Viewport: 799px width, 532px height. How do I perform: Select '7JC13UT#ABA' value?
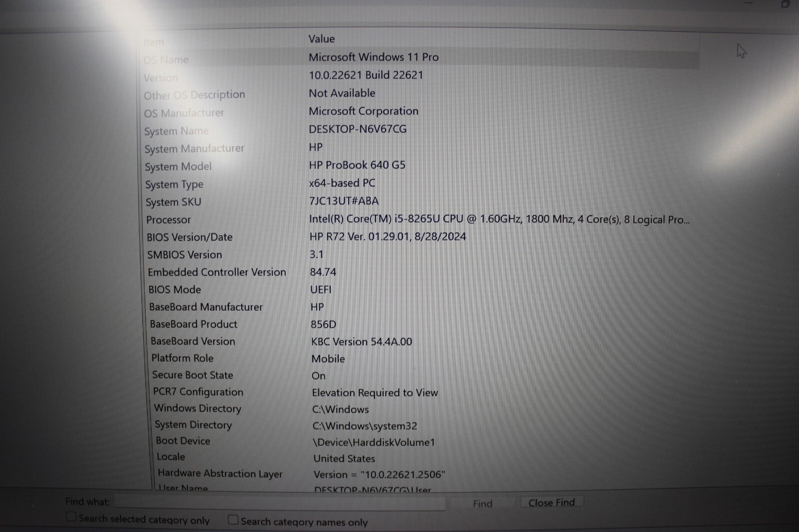(x=344, y=201)
